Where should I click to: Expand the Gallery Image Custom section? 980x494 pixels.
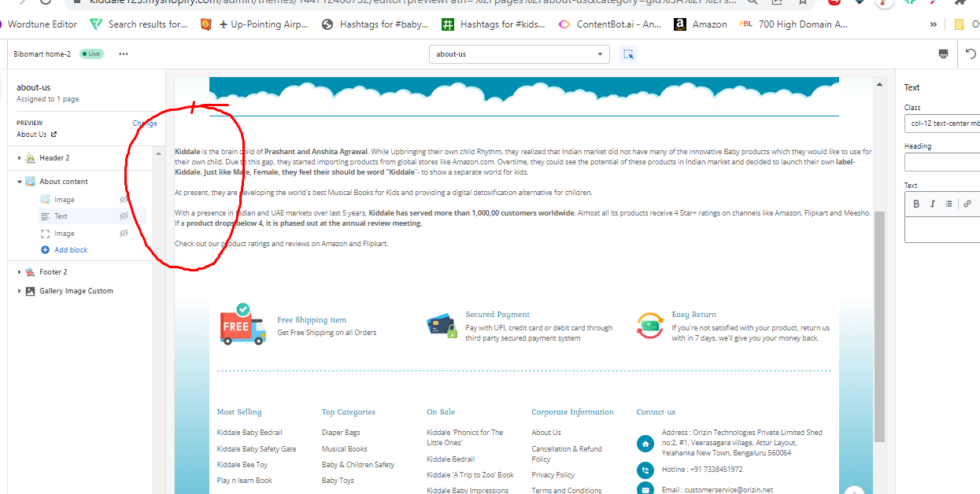20,291
